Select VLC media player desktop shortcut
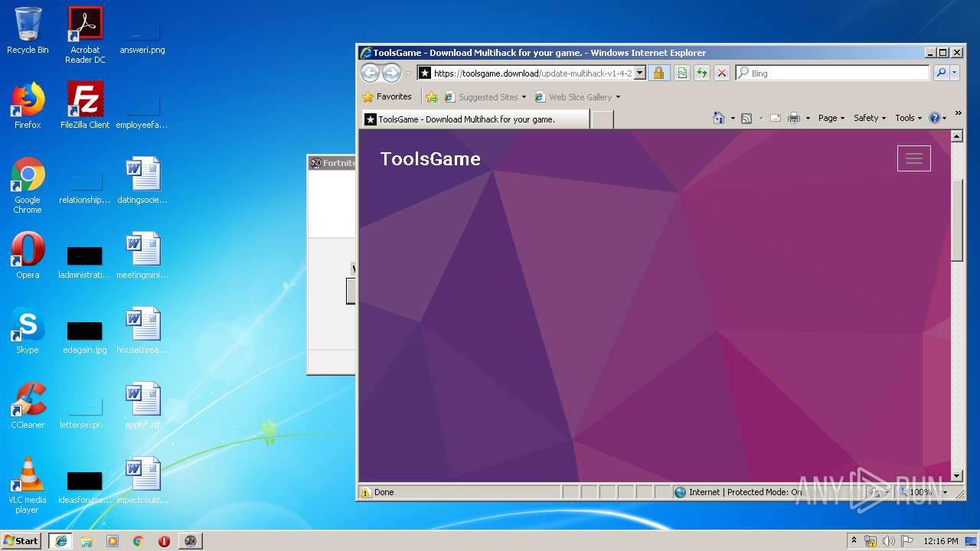 tap(28, 485)
